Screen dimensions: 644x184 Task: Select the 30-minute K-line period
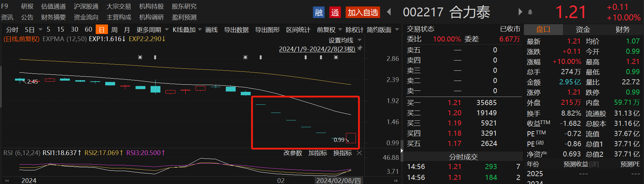coord(75,30)
